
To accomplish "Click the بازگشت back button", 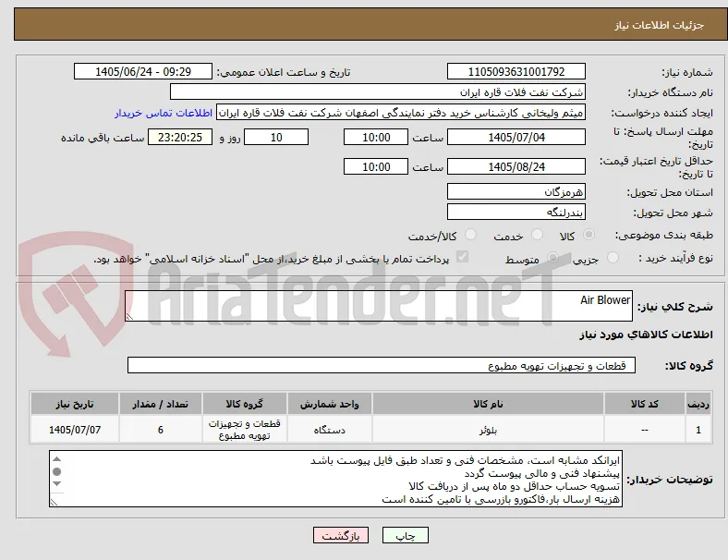I will pyautogui.click(x=341, y=535).
